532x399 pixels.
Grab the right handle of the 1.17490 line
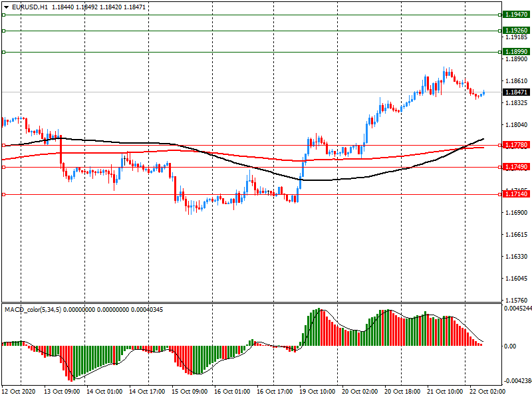tap(499, 168)
